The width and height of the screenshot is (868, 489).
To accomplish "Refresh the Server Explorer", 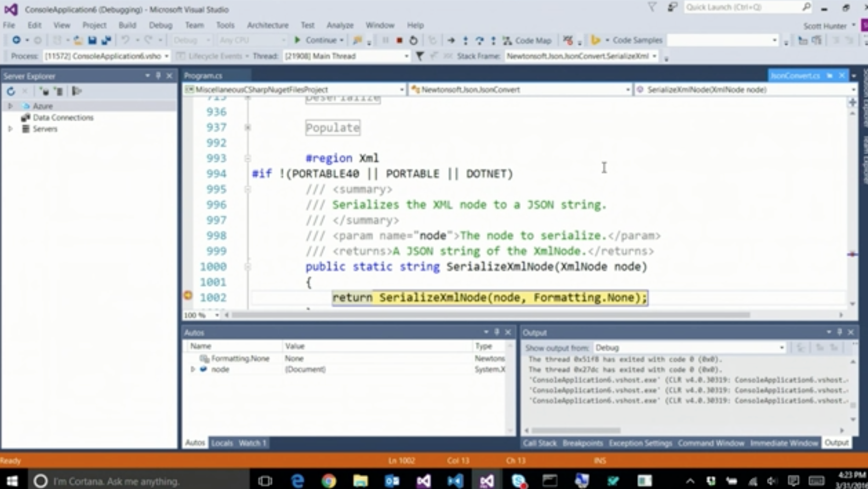I will tap(11, 91).
